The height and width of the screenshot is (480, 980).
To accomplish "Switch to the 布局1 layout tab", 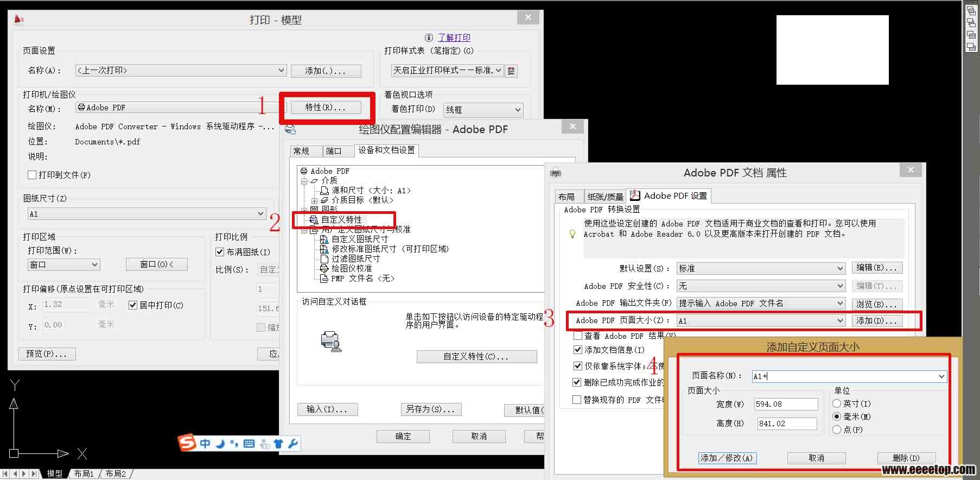I will (84, 473).
